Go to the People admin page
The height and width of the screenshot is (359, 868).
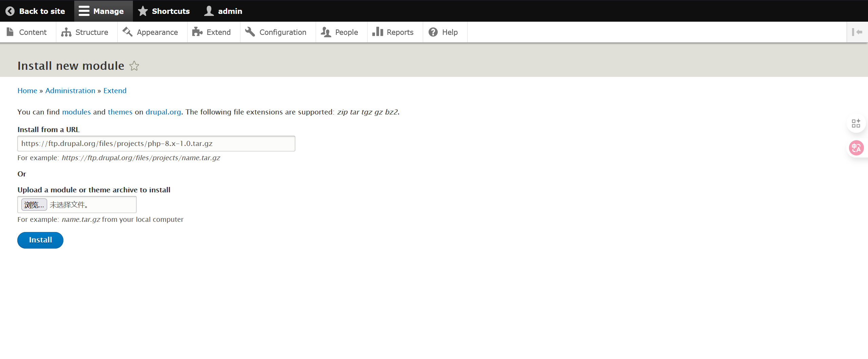pyautogui.click(x=340, y=32)
